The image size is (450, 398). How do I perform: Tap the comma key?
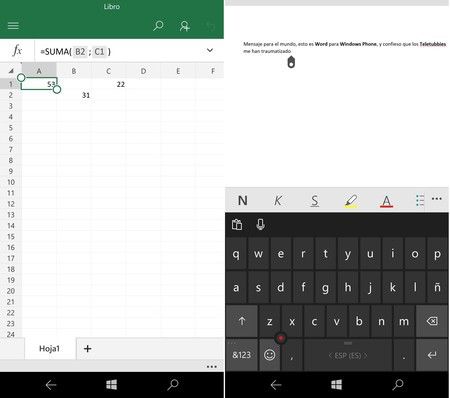click(x=292, y=356)
